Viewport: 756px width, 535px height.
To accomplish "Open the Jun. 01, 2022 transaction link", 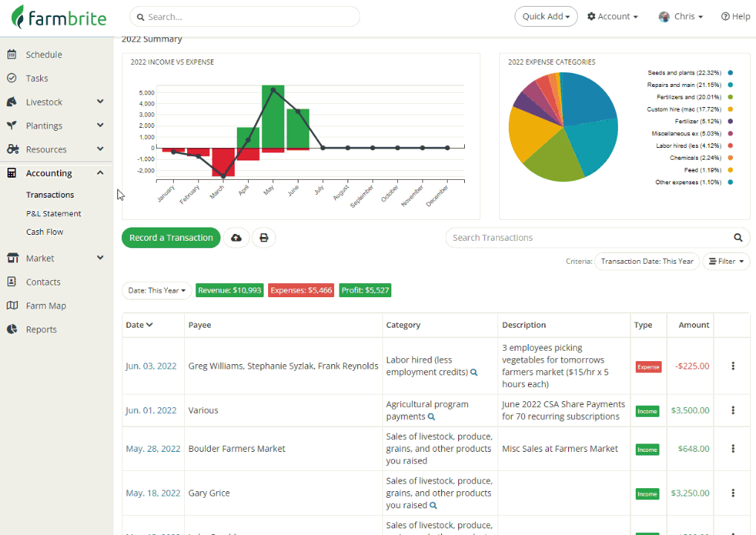I will tap(151, 410).
